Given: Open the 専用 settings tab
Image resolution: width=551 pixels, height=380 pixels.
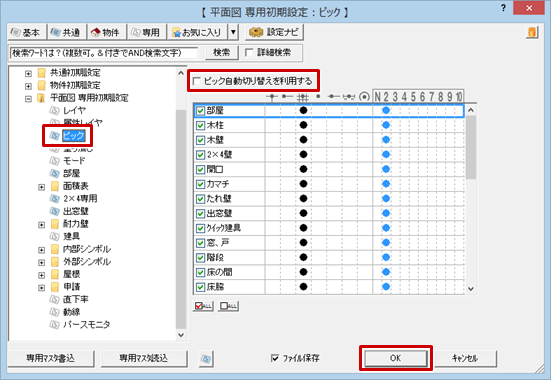Looking at the screenshot, I should [147, 32].
